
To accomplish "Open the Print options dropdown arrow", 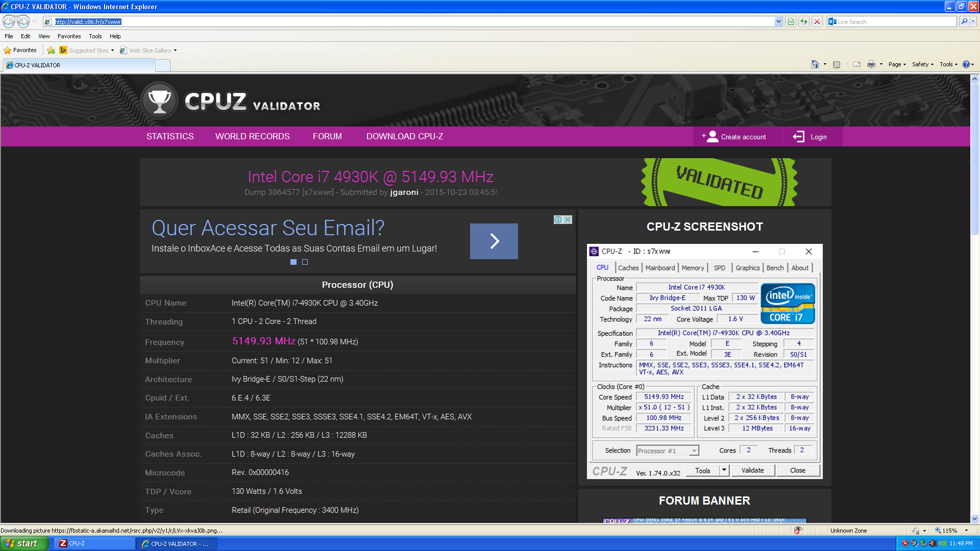I will 881,64.
